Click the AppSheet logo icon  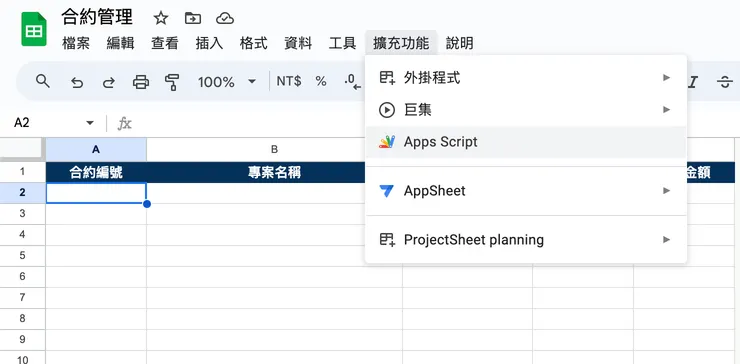coord(387,191)
